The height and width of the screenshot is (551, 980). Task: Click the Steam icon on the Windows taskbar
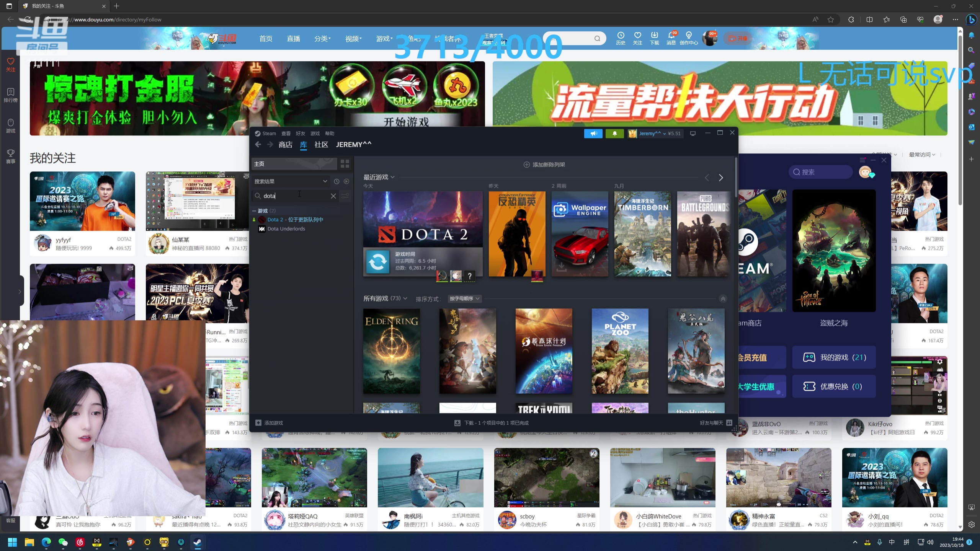[198, 542]
